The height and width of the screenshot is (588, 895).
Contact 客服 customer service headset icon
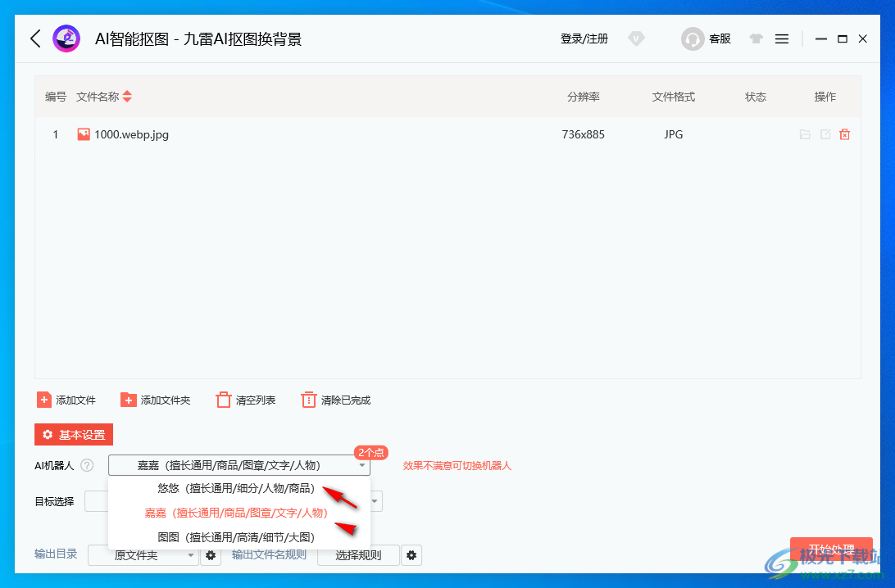click(x=693, y=38)
